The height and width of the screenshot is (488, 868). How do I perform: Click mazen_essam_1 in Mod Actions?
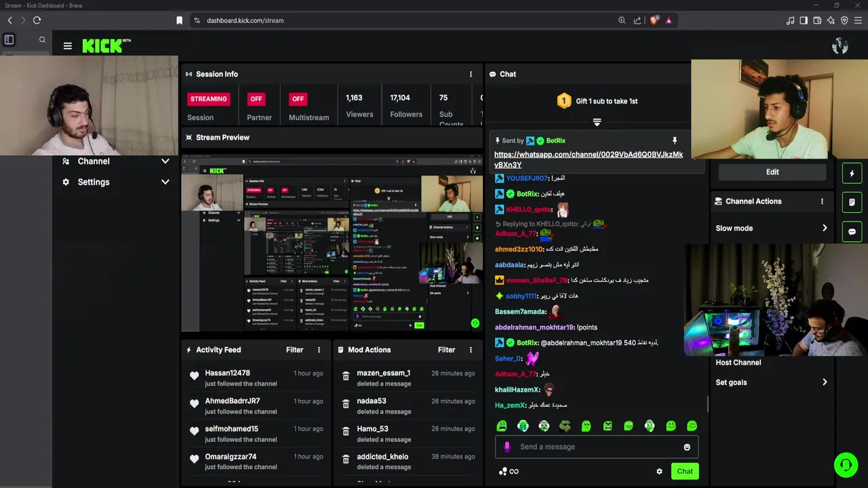[x=383, y=373]
